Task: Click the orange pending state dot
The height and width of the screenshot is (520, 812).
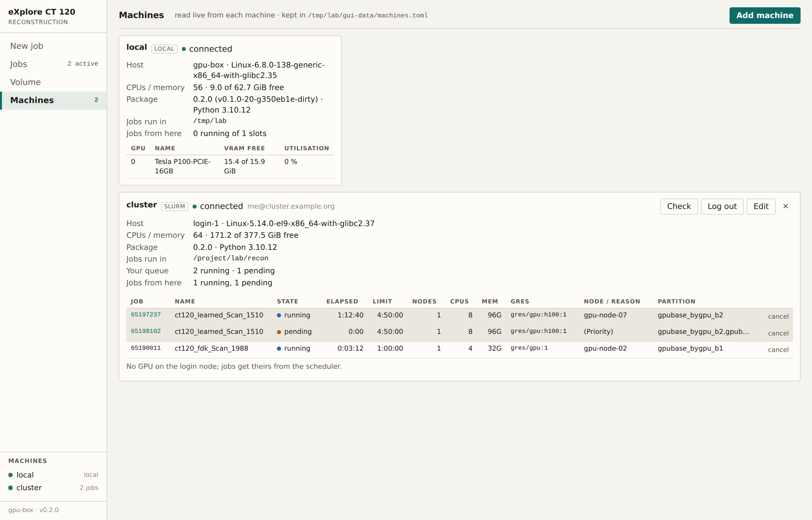Action: point(279,332)
